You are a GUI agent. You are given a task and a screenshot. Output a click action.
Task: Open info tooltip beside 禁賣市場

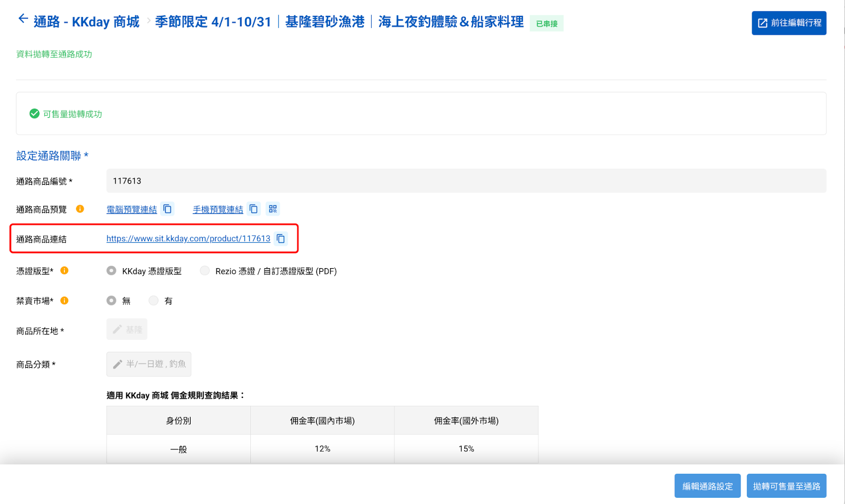pos(64,301)
